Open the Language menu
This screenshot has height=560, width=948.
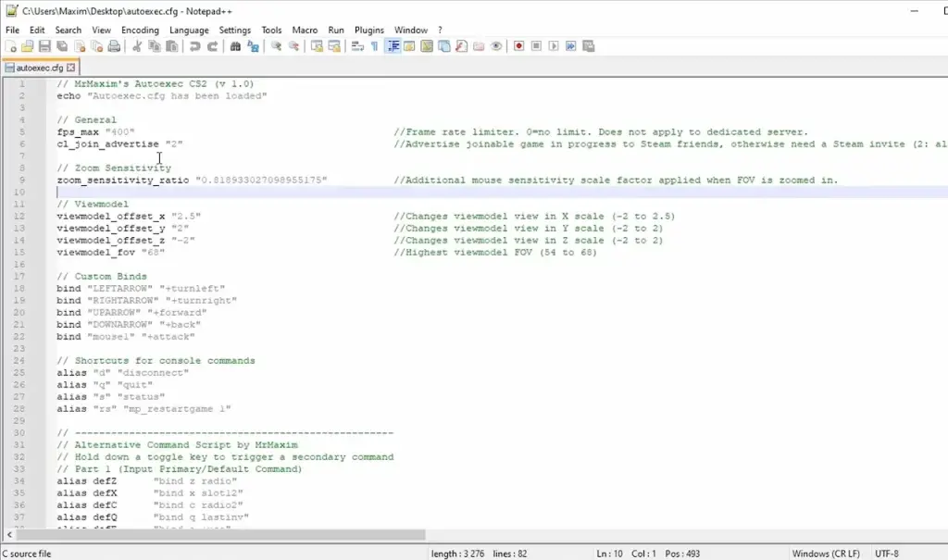coord(189,30)
